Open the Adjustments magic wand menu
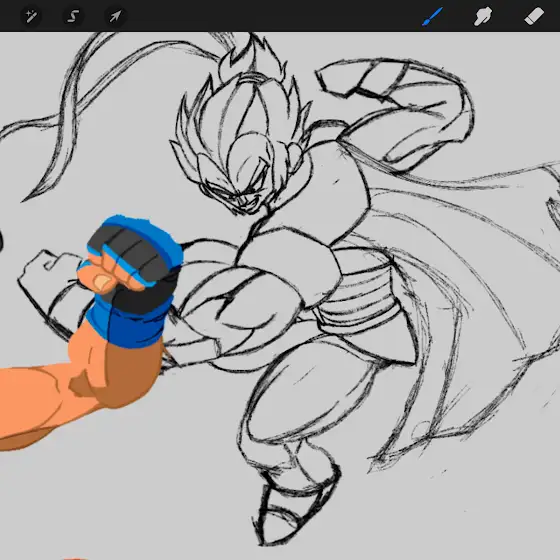The height and width of the screenshot is (560, 560). point(31,16)
